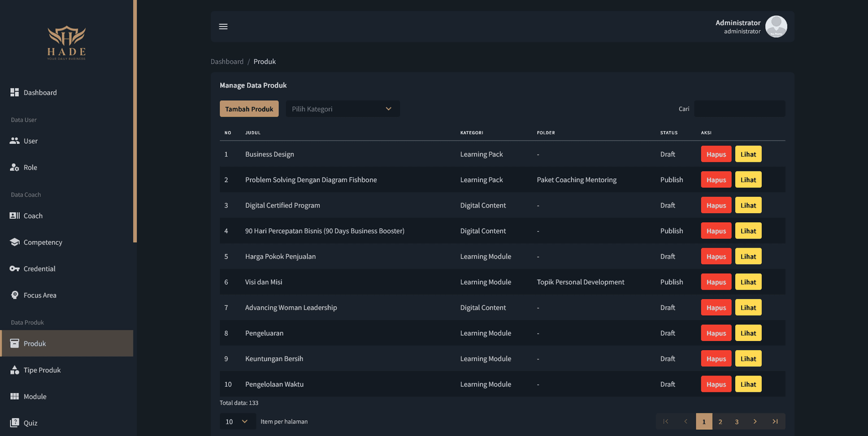Go to the User sidebar icon
This screenshot has width=868, height=436.
tap(15, 141)
